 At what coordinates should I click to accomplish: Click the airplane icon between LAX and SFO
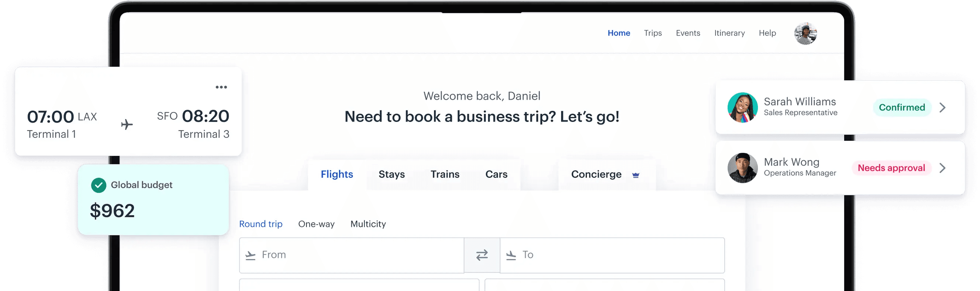[127, 124]
